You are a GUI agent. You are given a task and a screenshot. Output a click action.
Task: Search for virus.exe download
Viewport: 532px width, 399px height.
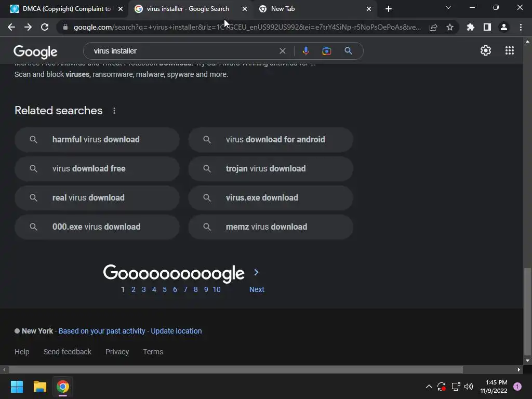[271, 198]
